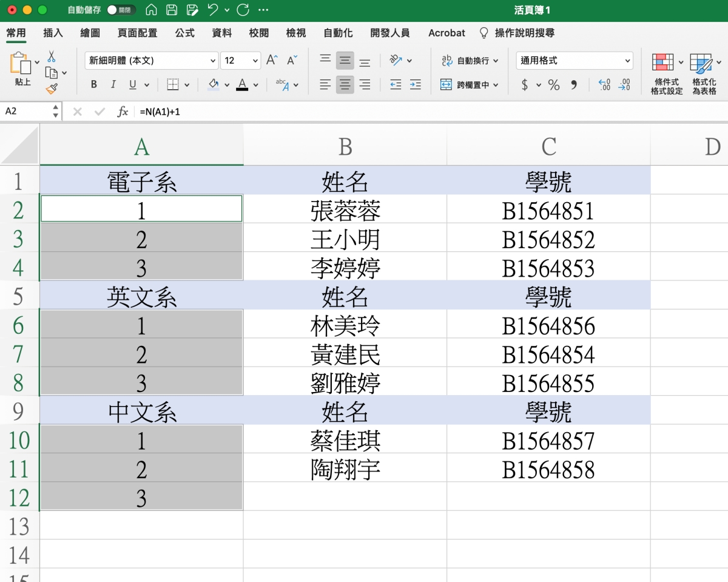Toggle the AutoSave (自動儲存) switch
The width and height of the screenshot is (728, 582).
[121, 10]
